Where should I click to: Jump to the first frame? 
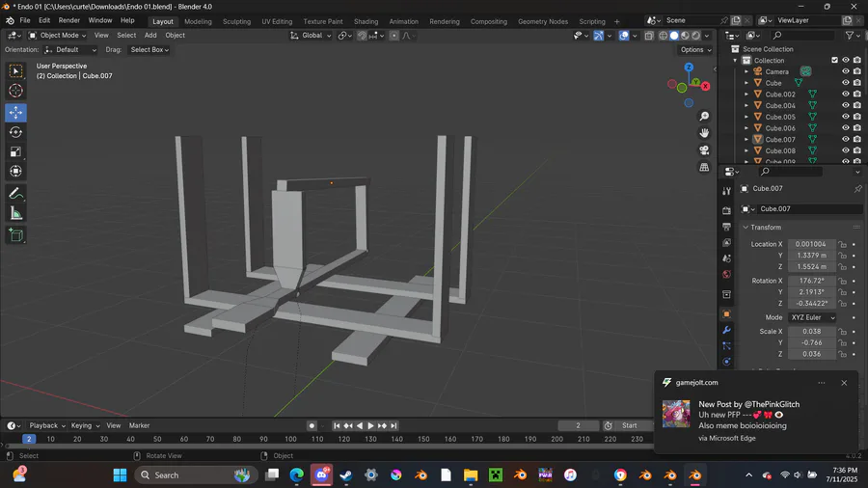(337, 425)
